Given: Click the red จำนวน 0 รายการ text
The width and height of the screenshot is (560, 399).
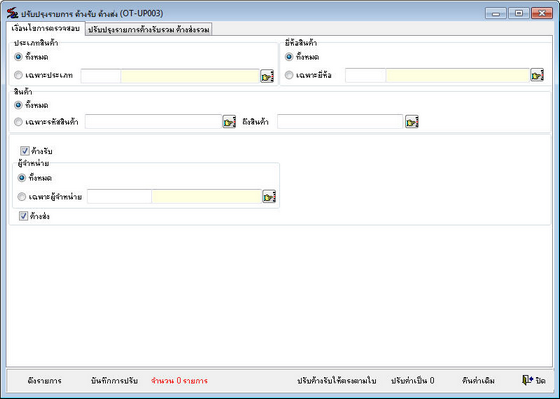Looking at the screenshot, I should (179, 381).
